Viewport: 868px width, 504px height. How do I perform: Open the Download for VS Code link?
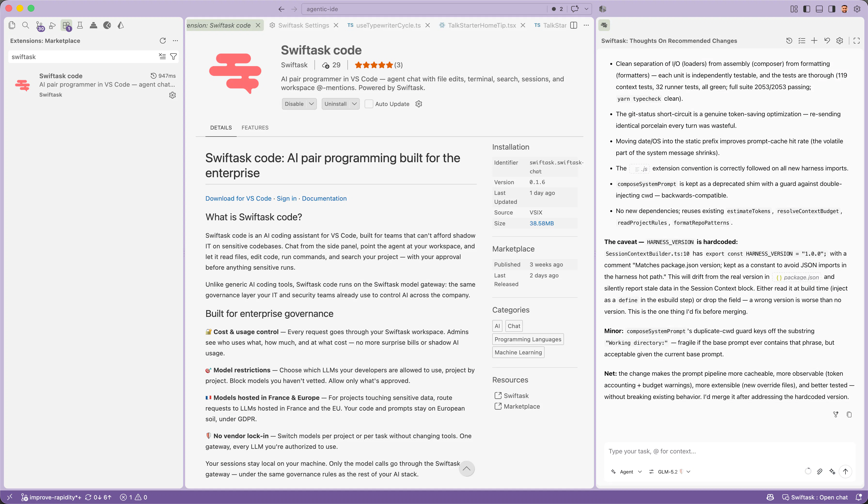[x=238, y=199]
